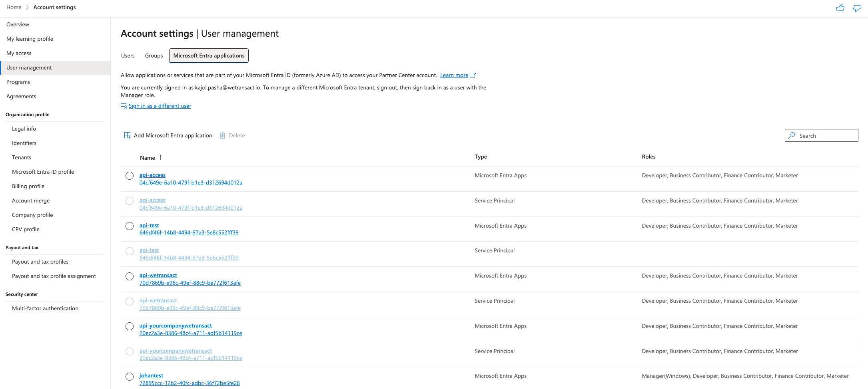Open the Learn more link
This screenshot has width=868, height=389.
click(454, 75)
